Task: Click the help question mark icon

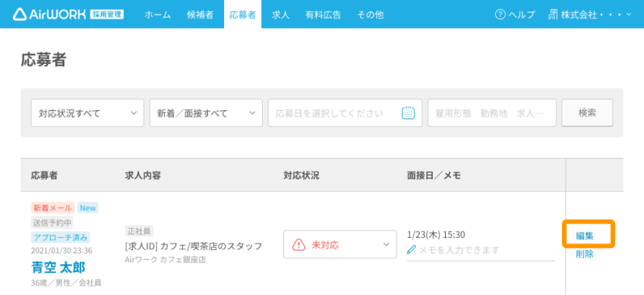Action: [x=500, y=14]
